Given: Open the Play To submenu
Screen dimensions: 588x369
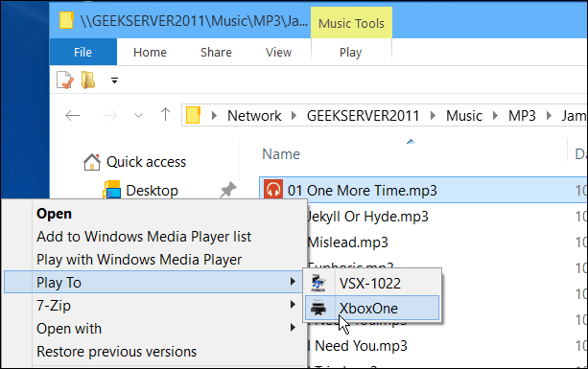Looking at the screenshot, I should [153, 282].
